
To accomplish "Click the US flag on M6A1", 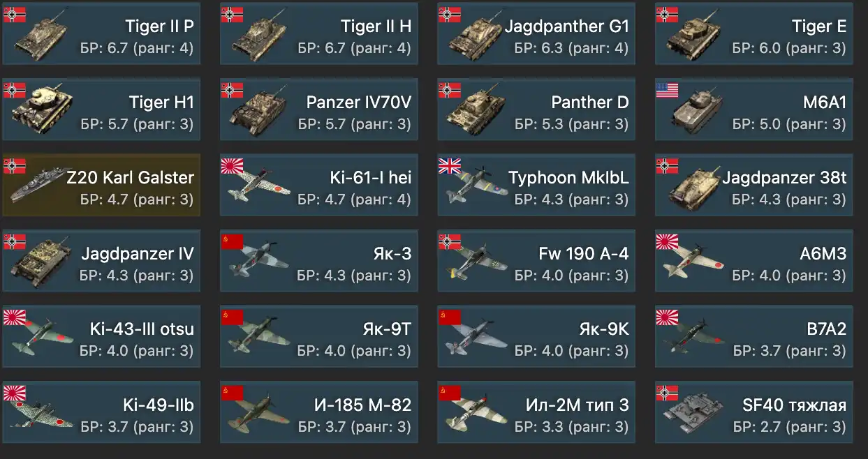I will click(x=667, y=91).
